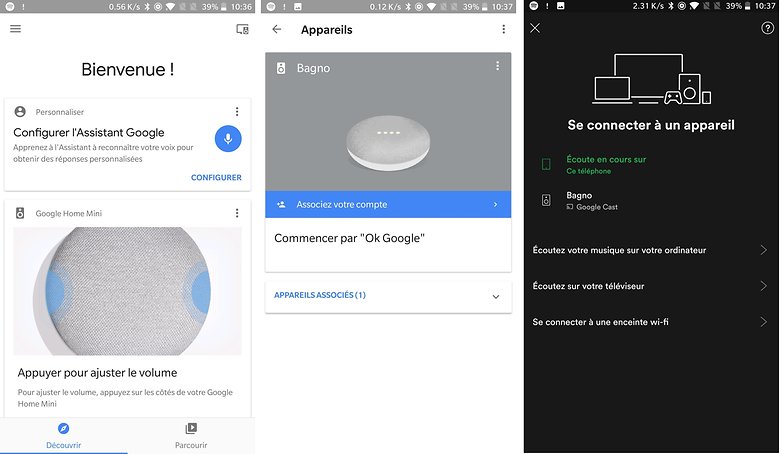Viewport: 782px width, 454px height.
Task: Tap the Se connecter à un appareil heading
Action: point(651,125)
